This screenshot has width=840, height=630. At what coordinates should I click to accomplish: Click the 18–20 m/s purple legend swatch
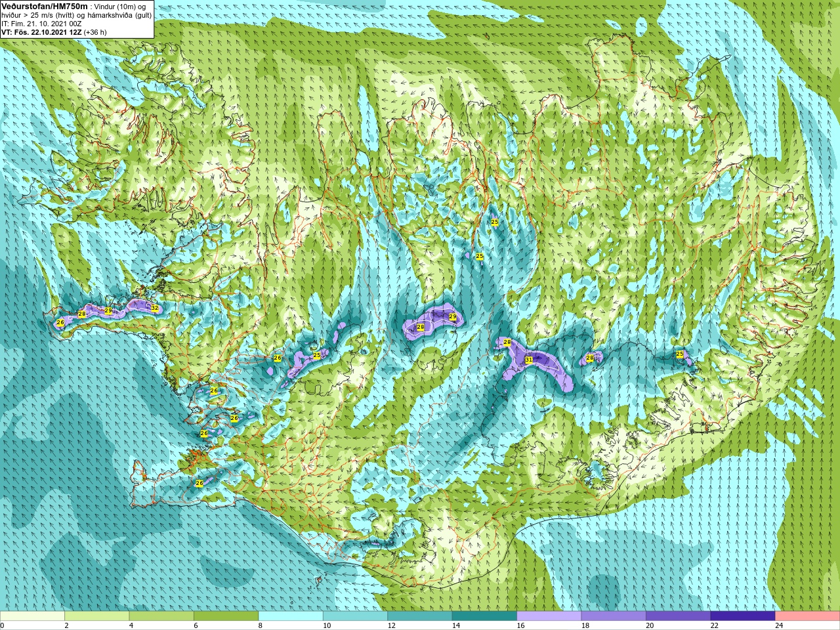[614, 616]
